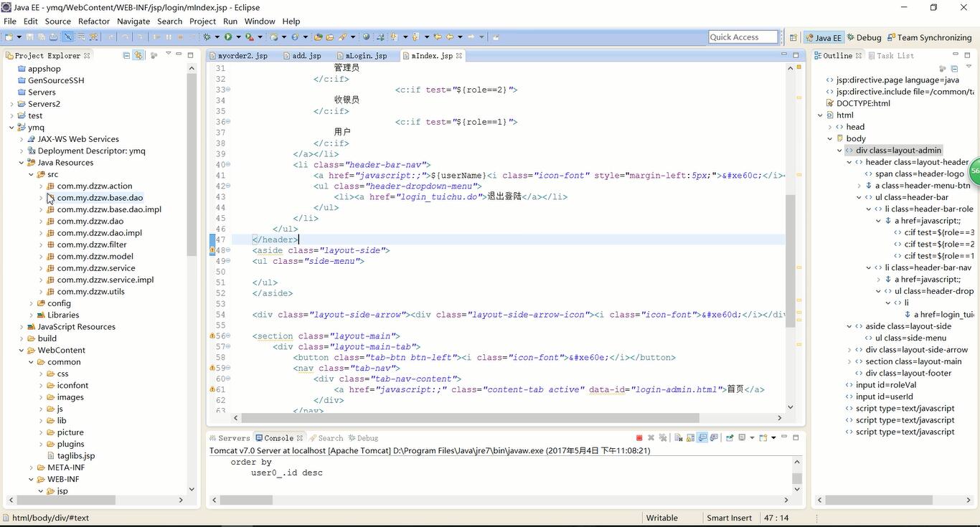Open Debug button dropdown arrow
980x527 pixels.
click(217, 37)
